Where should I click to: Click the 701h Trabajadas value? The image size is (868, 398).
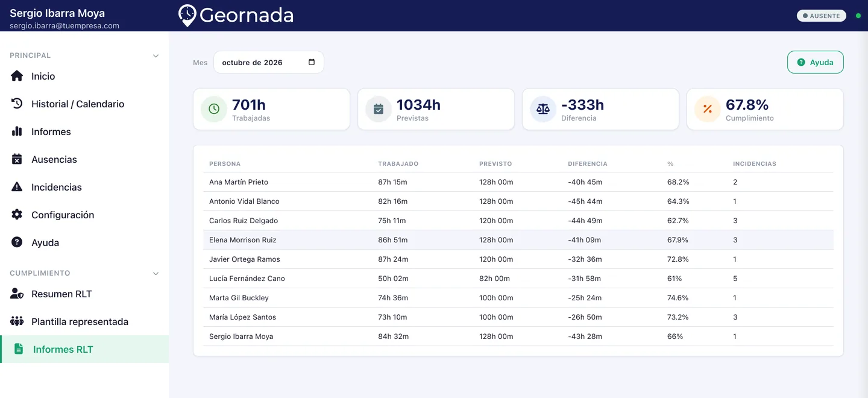coord(249,105)
